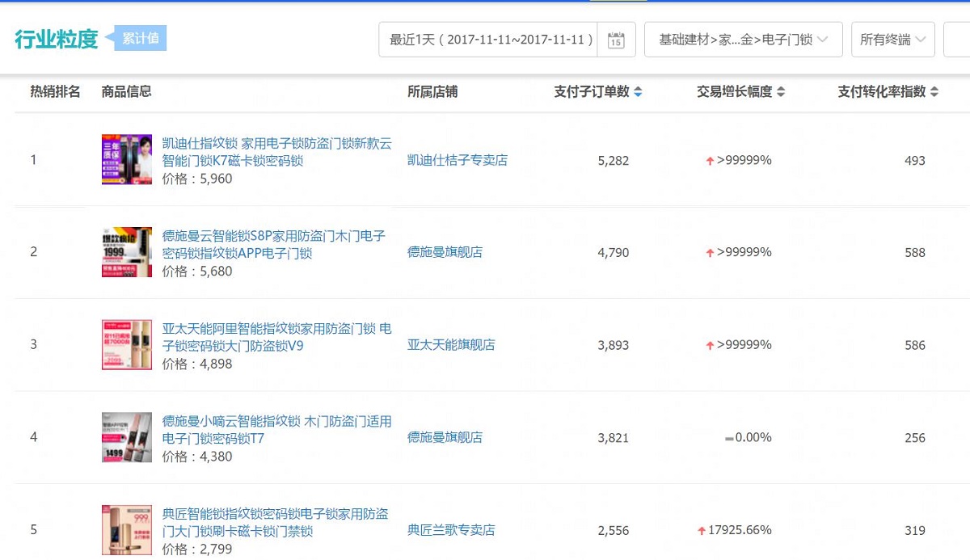The height and width of the screenshot is (560, 970).
Task: Open the 所有终端 terminal filter dropdown
Action: coord(892,39)
